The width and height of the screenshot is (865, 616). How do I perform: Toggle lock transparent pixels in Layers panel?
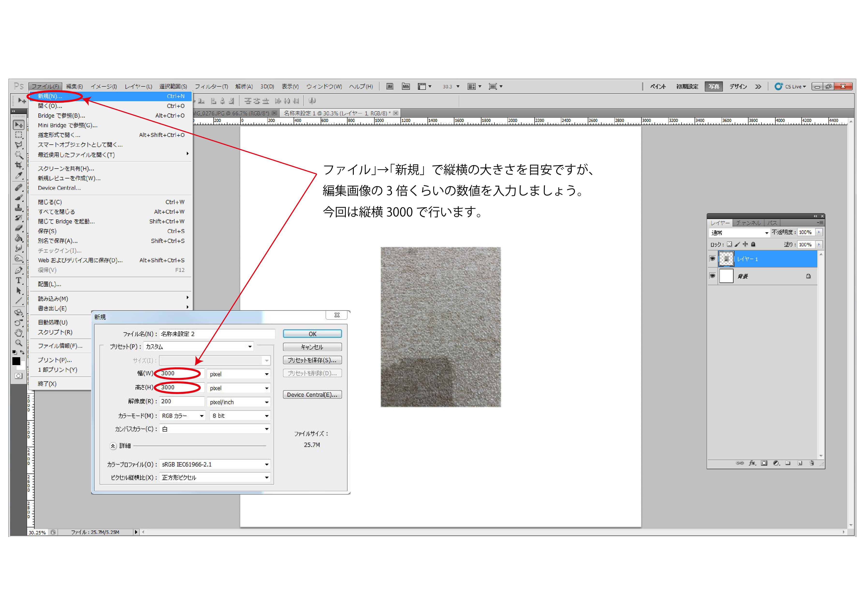[729, 244]
